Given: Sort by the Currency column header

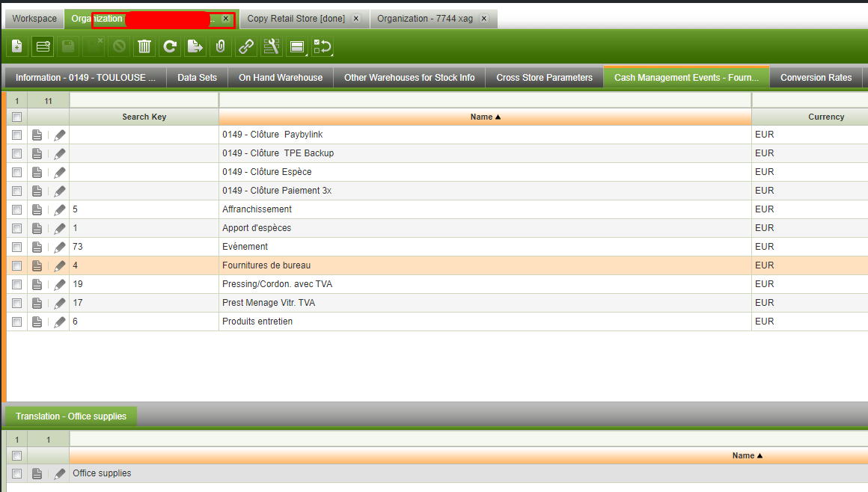Looking at the screenshot, I should [810, 117].
